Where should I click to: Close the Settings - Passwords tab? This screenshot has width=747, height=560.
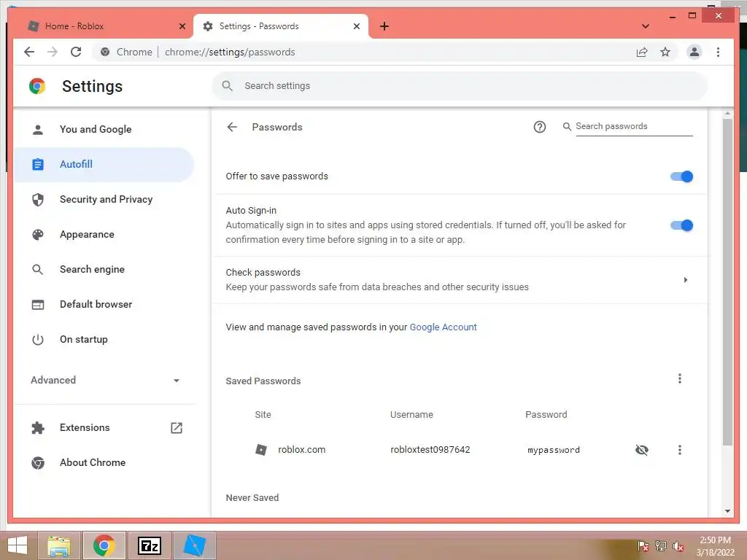pos(356,26)
